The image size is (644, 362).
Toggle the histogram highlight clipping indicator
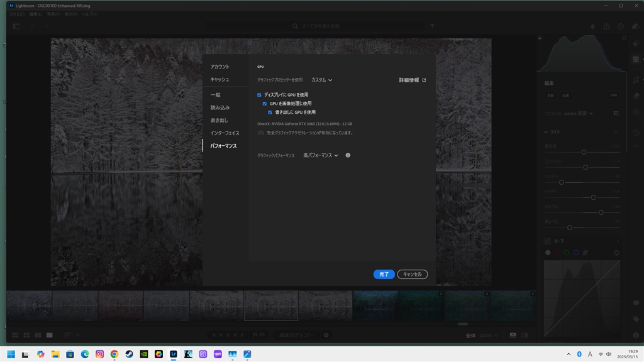click(625, 38)
